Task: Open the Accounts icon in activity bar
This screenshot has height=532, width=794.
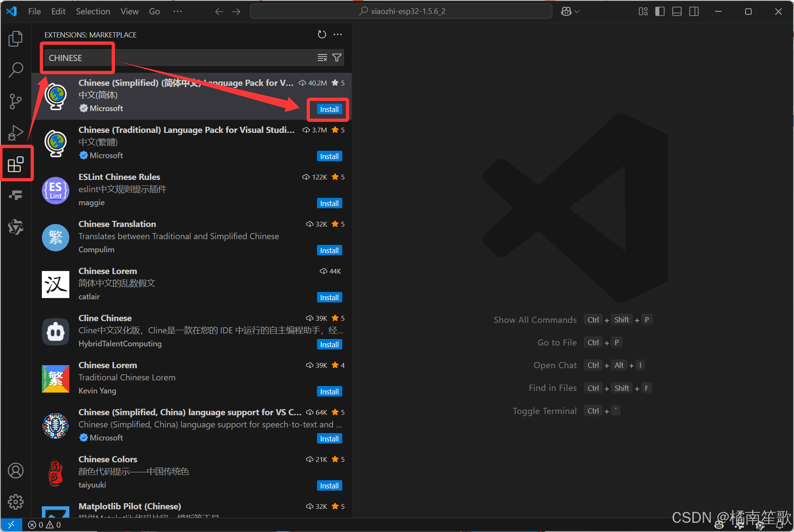Action: point(16,471)
